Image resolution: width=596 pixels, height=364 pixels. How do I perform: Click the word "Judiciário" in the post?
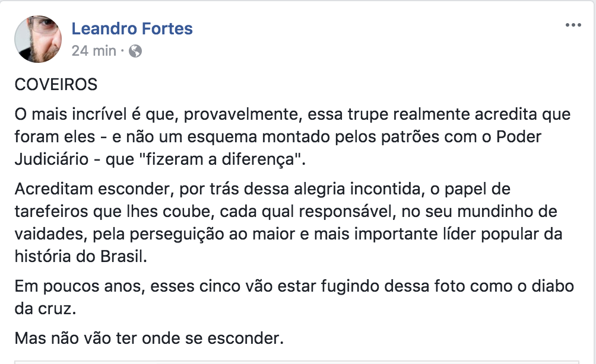click(52, 159)
